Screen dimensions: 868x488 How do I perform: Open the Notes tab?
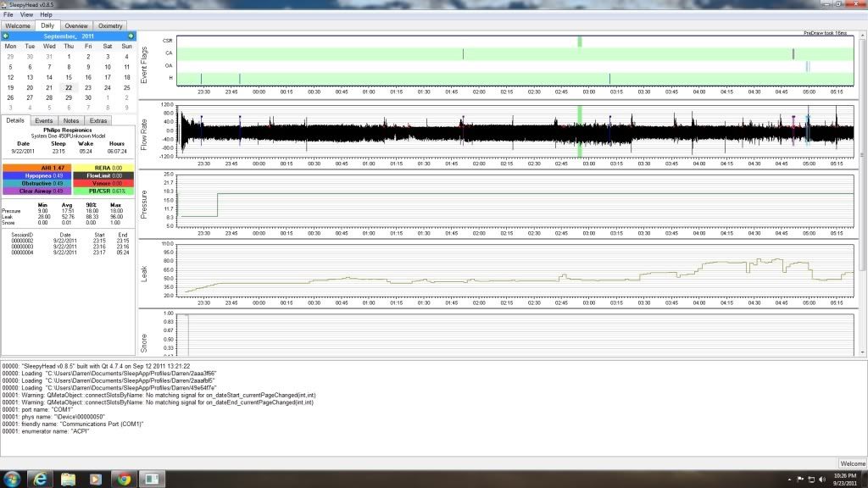point(71,121)
